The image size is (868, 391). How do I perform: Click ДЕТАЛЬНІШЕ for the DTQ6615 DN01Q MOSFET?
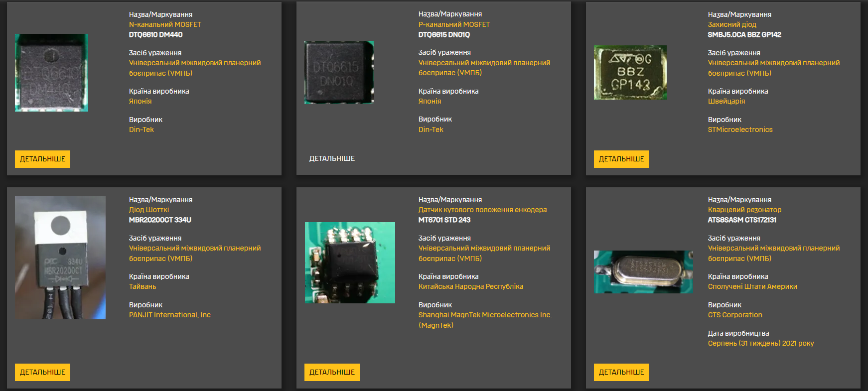coord(332,158)
